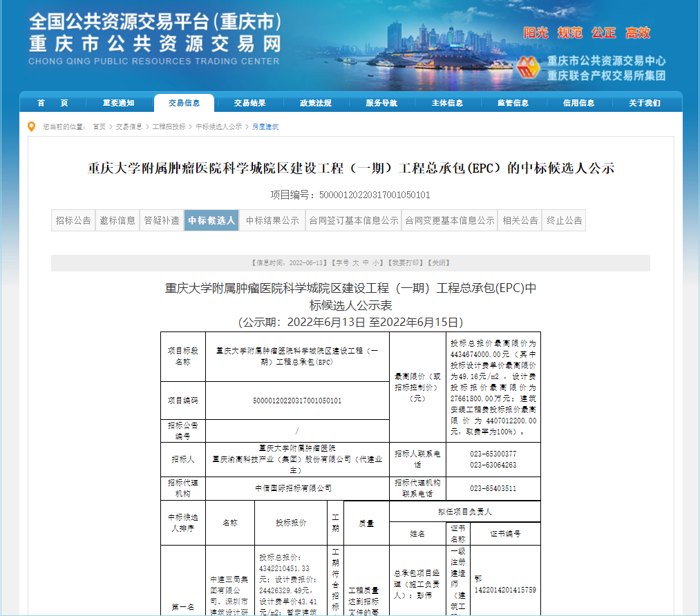Image resolution: width=700 pixels, height=616 pixels.
Task: Set the font size to 小
Action: tap(377, 263)
